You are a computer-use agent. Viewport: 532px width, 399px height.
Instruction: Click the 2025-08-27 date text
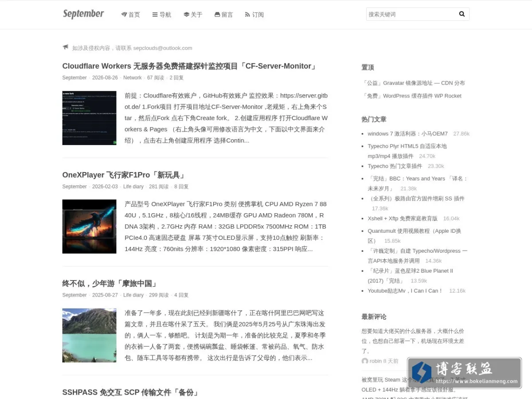point(105,295)
